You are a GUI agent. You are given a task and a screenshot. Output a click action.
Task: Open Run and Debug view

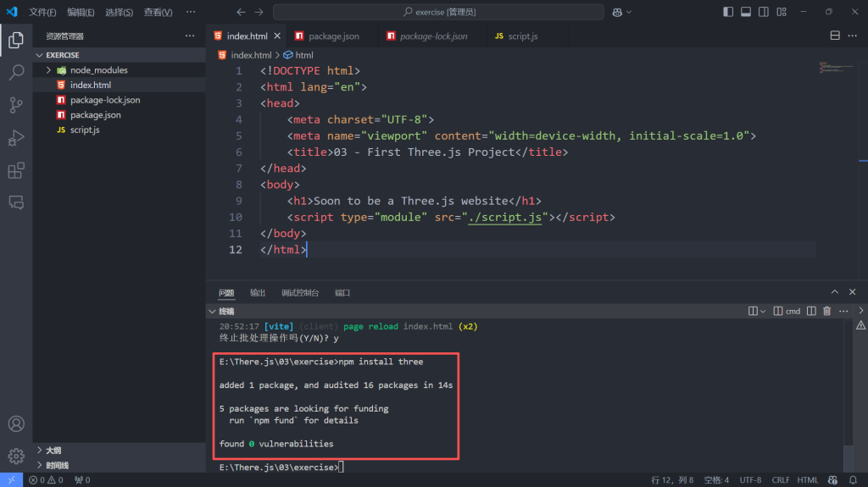coord(16,138)
